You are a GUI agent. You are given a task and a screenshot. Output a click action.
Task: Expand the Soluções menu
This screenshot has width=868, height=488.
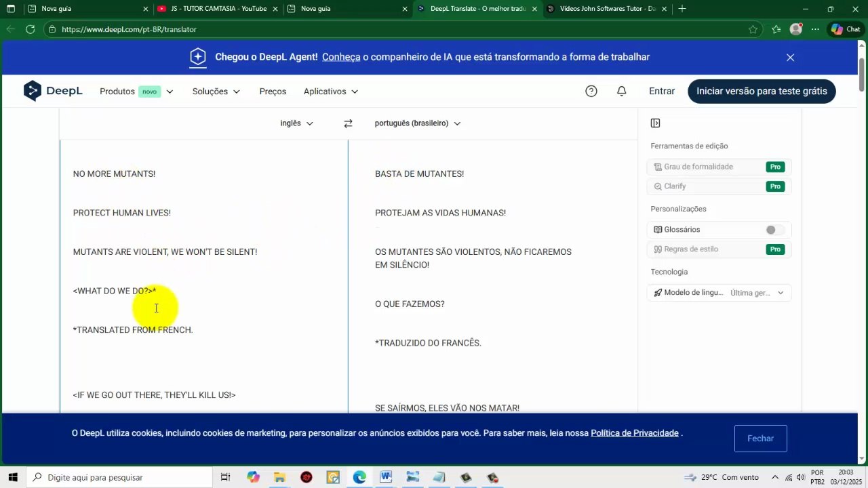pos(216,91)
